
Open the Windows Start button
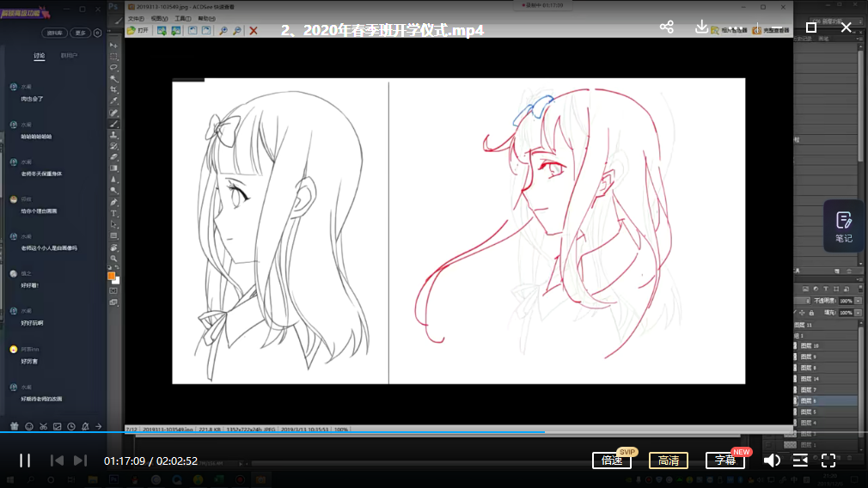(x=10, y=479)
